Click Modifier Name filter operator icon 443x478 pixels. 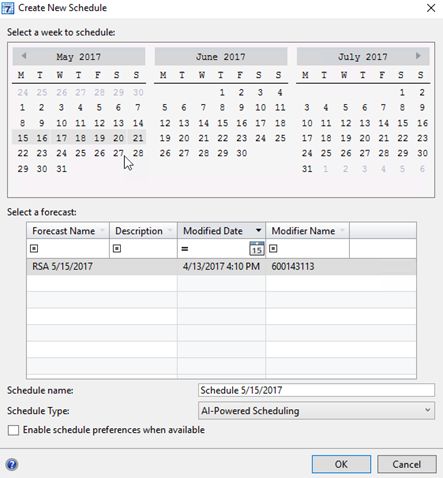(273, 249)
